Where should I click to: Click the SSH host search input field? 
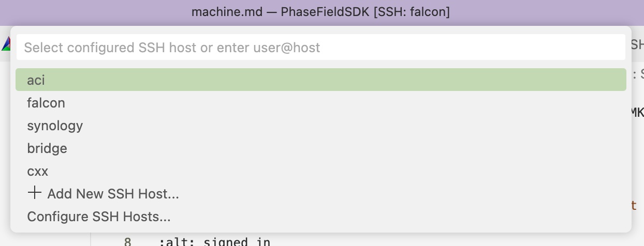click(x=321, y=48)
